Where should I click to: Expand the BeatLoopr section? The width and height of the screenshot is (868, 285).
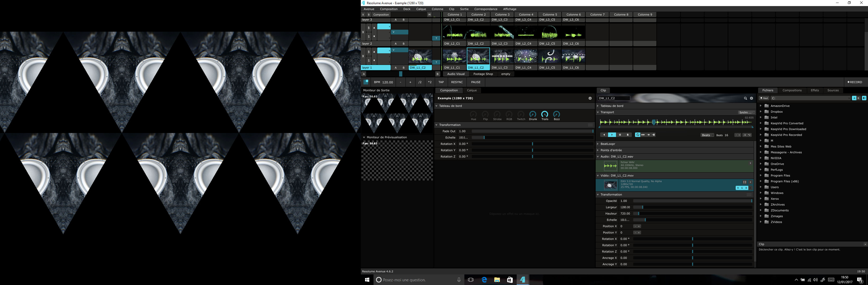pos(598,144)
